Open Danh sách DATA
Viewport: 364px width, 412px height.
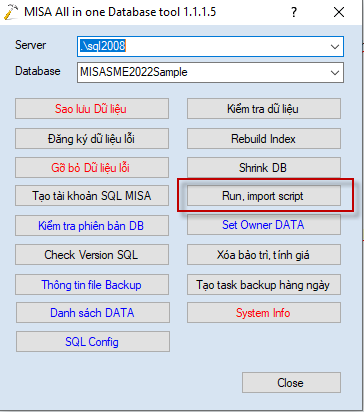[93, 313]
